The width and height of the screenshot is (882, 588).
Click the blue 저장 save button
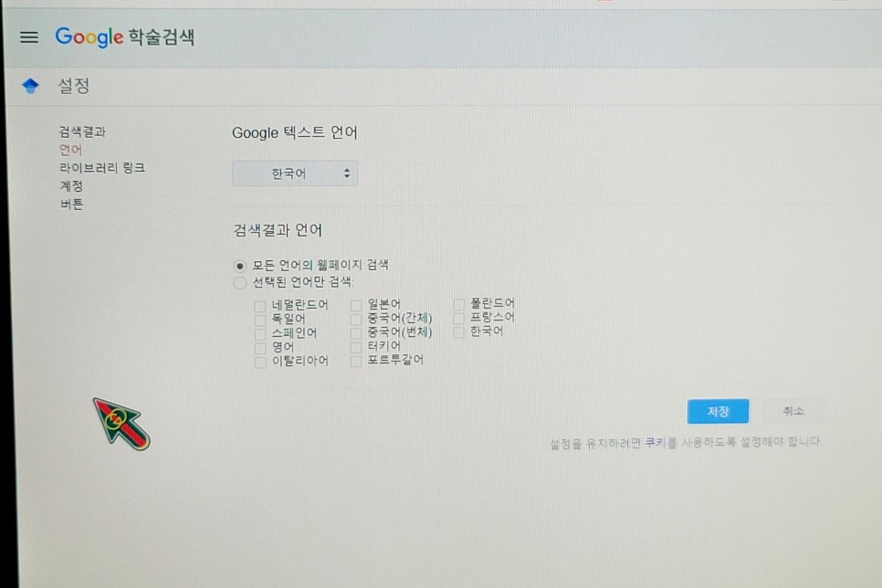718,411
